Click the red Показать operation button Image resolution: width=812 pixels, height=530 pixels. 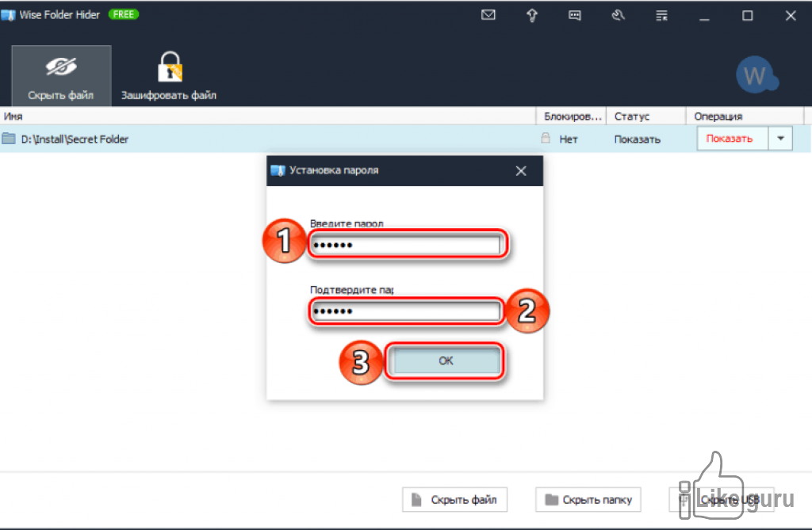click(732, 139)
